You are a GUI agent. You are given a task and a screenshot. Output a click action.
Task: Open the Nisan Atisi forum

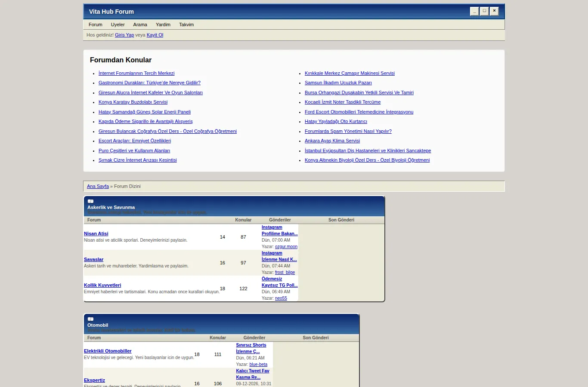pyautogui.click(x=96, y=233)
